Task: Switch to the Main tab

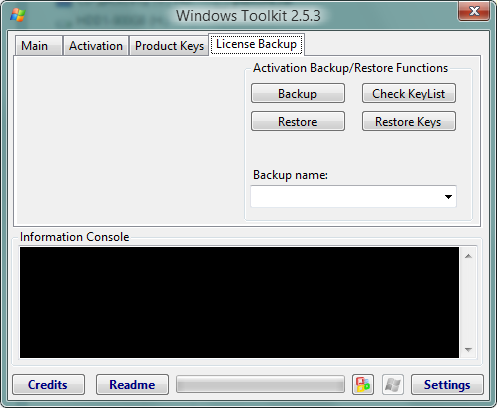Action: (x=39, y=46)
